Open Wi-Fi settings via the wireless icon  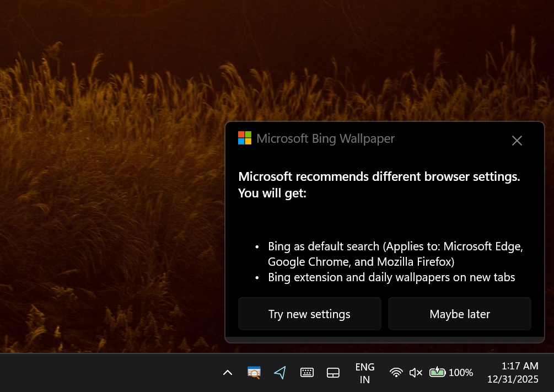click(x=396, y=372)
